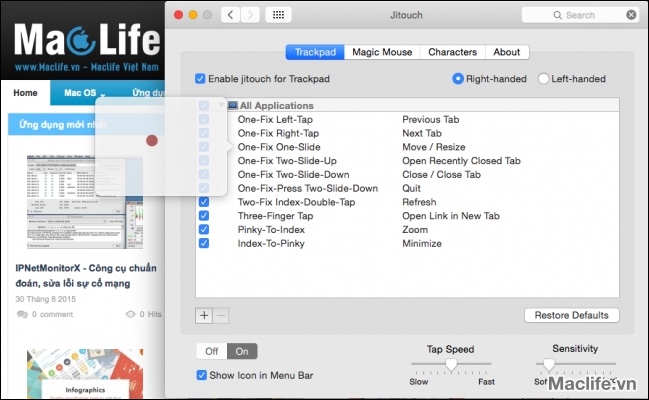Clear the search field with the X icon
649x400 pixels.
coord(630,15)
